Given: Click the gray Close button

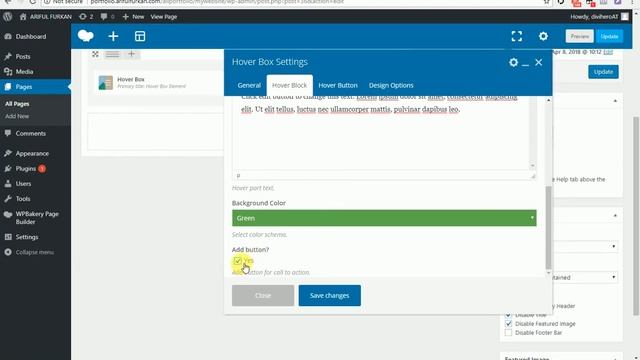Looking at the screenshot, I should [263, 296].
